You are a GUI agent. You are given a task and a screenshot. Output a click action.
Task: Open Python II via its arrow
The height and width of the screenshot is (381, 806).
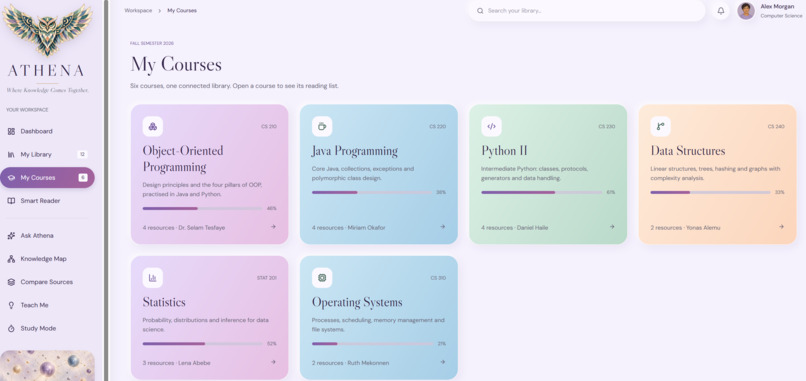click(612, 226)
